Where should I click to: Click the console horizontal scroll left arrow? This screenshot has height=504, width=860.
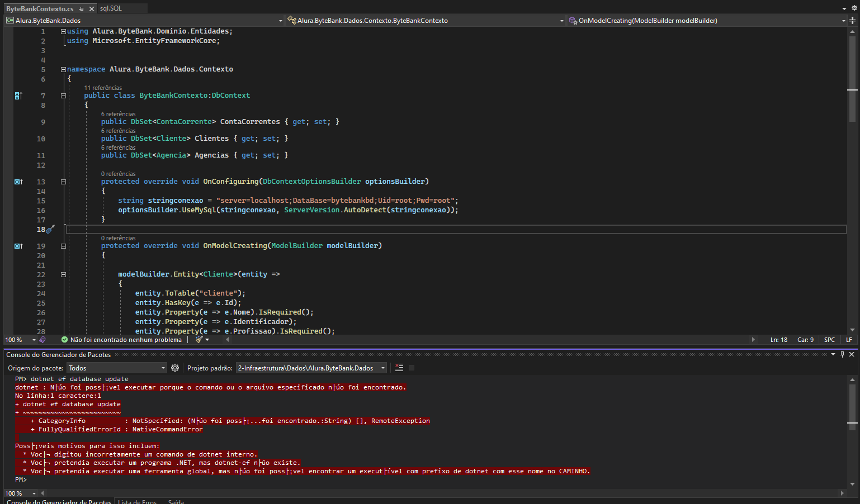click(x=42, y=493)
